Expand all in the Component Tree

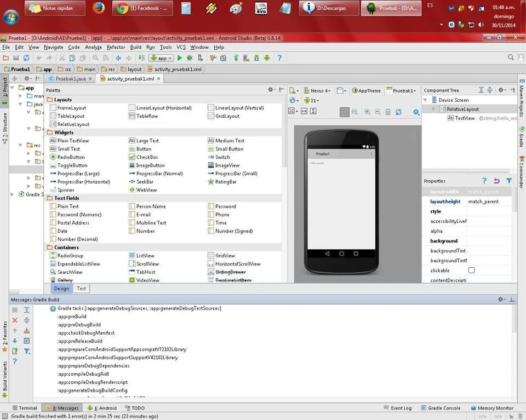481,90
